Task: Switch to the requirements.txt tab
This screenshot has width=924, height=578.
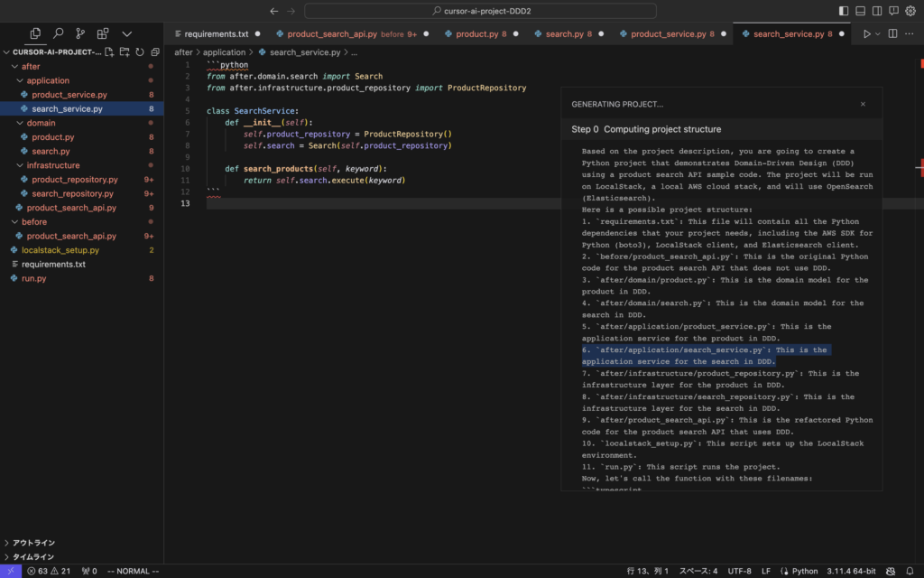Action: (217, 34)
